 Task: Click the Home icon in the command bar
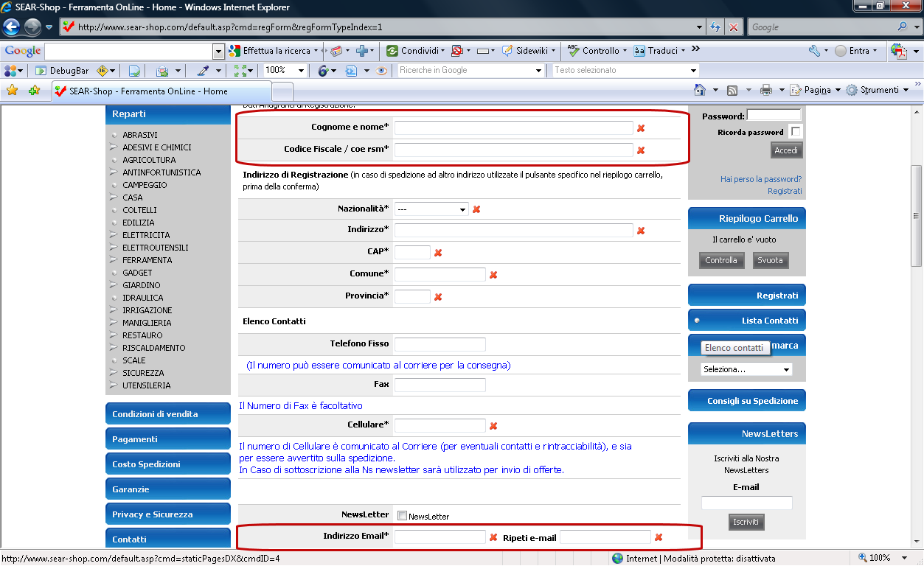pos(701,90)
